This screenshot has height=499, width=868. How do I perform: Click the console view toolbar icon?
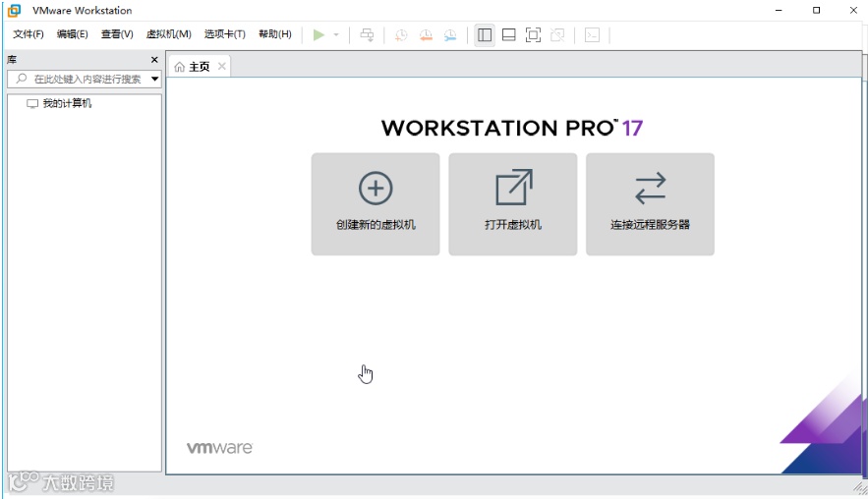(593, 34)
